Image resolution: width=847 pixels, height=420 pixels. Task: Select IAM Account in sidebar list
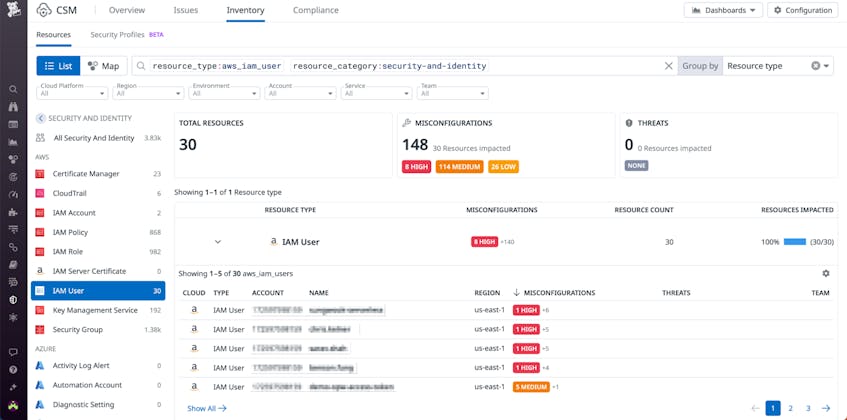tap(98, 213)
